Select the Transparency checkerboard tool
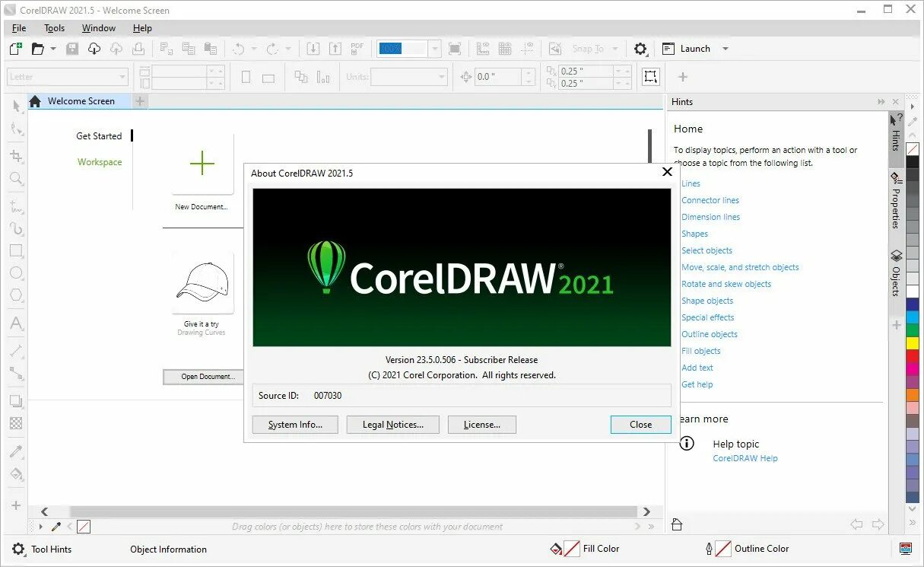The width and height of the screenshot is (924, 567). (16, 423)
